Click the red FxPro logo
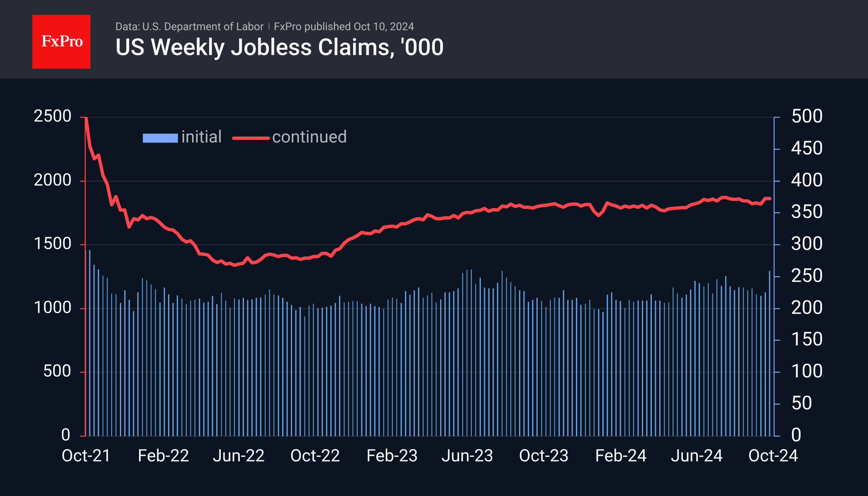Screen dimensions: 868x496 (x=61, y=42)
